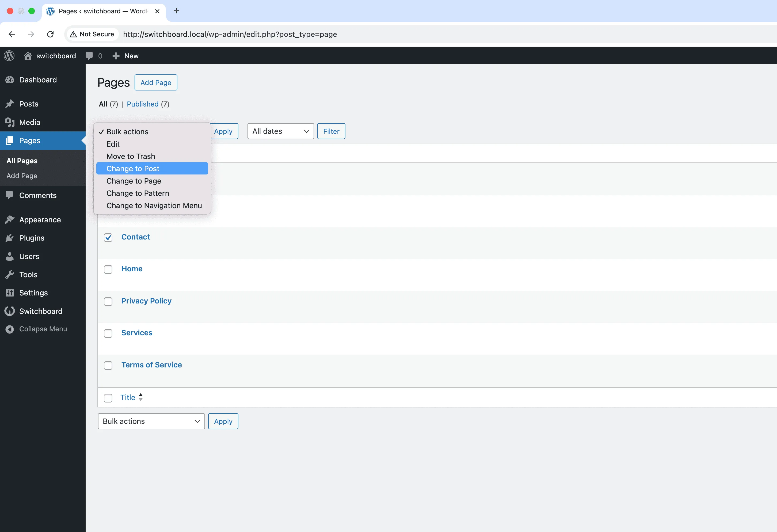The width and height of the screenshot is (777, 532).
Task: Click the Dashboard gauge icon
Action: tap(10, 79)
